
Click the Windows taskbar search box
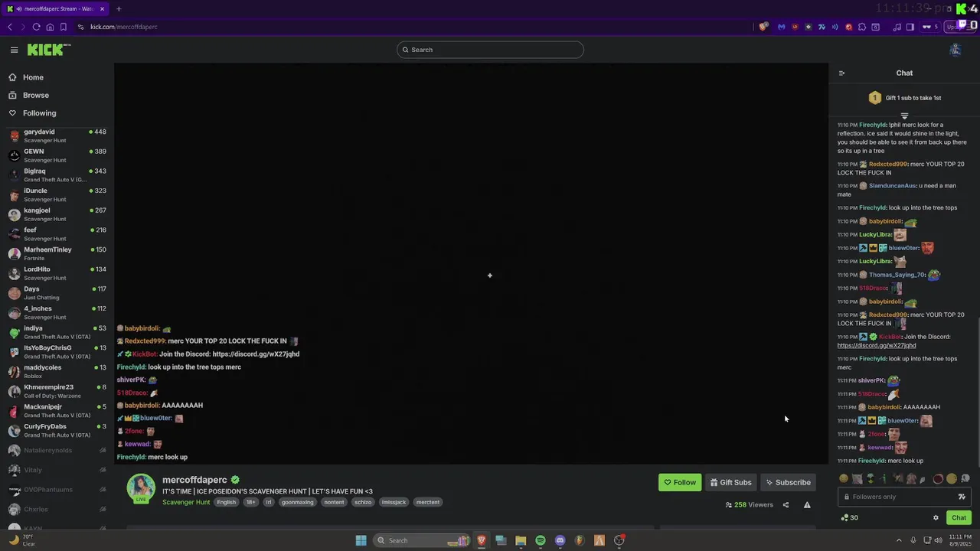click(422, 540)
